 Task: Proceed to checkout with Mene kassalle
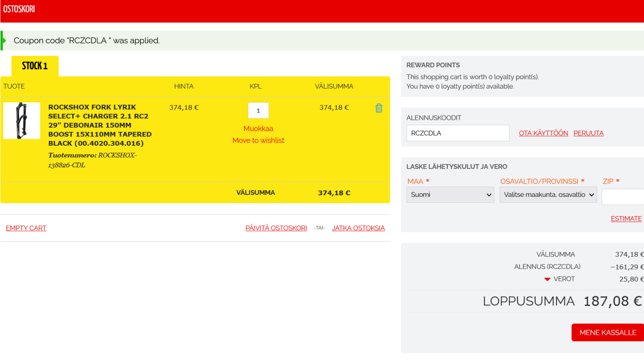[x=607, y=332]
